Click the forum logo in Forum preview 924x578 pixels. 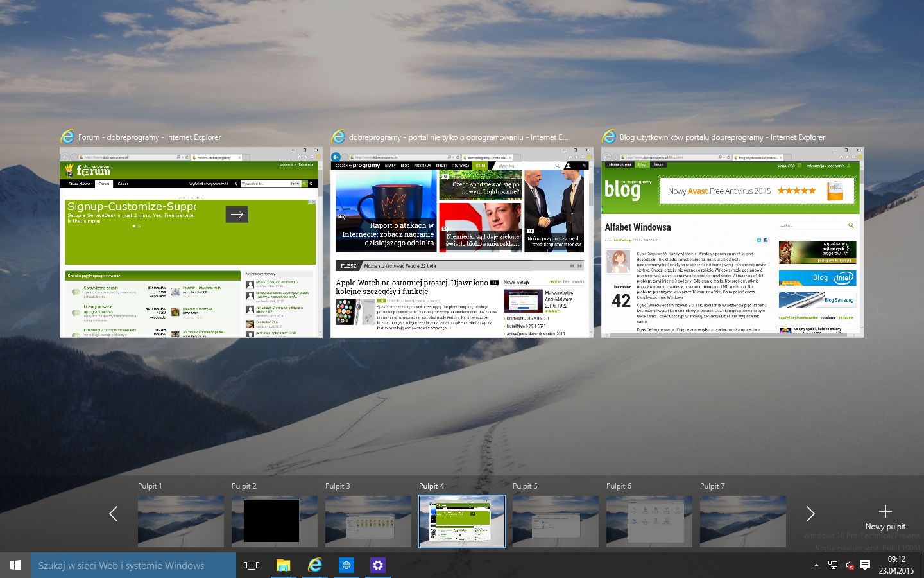pos(89,170)
